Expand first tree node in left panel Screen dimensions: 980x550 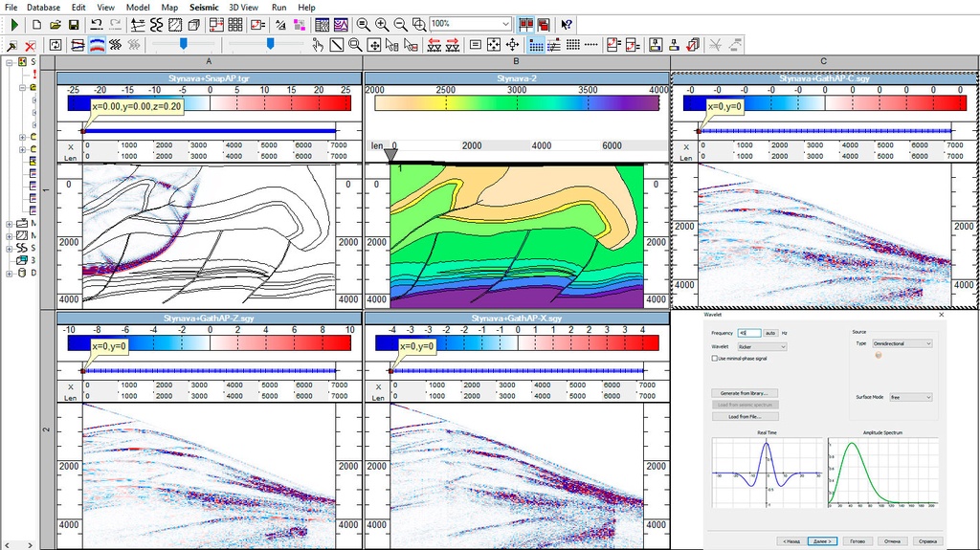pos(9,62)
